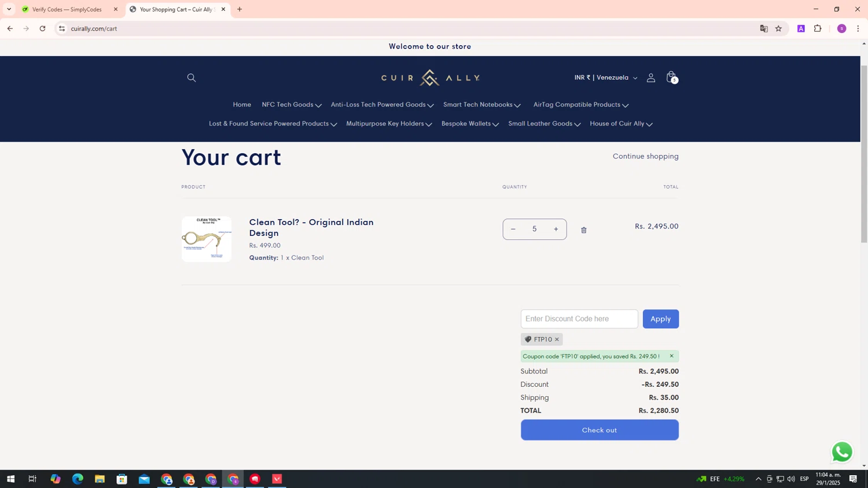Delete Clean Tool item with trash icon
This screenshot has width=868, height=488.
point(584,230)
